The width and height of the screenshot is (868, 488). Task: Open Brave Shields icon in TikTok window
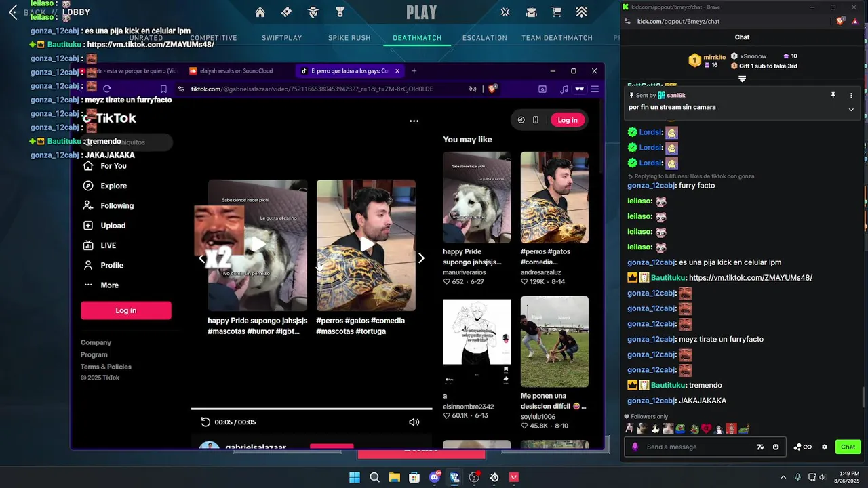point(493,89)
